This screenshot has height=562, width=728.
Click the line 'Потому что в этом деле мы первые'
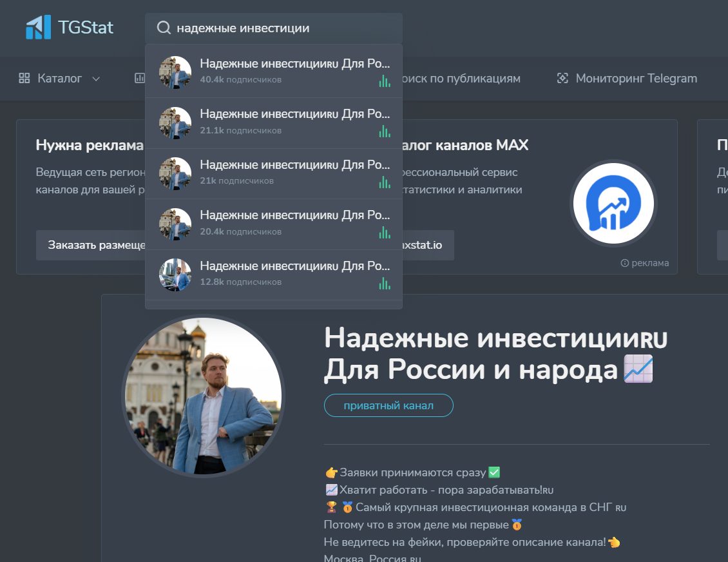coord(423,525)
